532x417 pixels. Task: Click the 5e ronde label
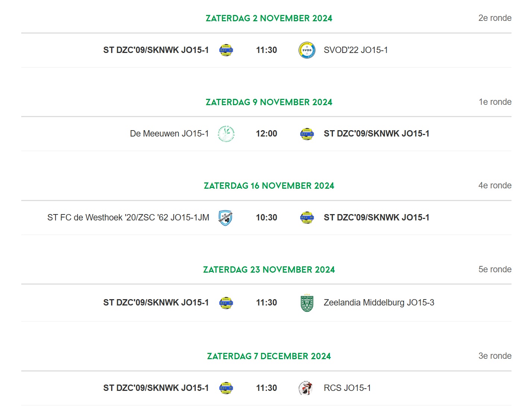(495, 269)
